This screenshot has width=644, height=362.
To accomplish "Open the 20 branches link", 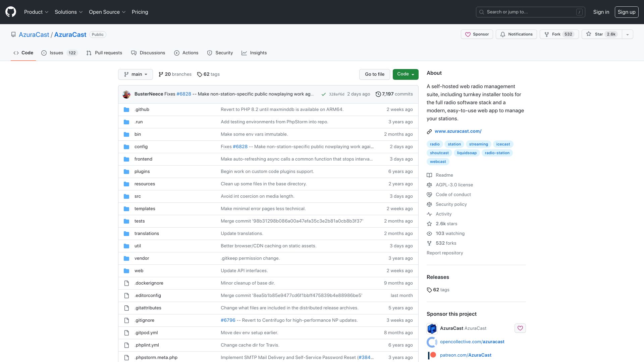I will pos(175,74).
